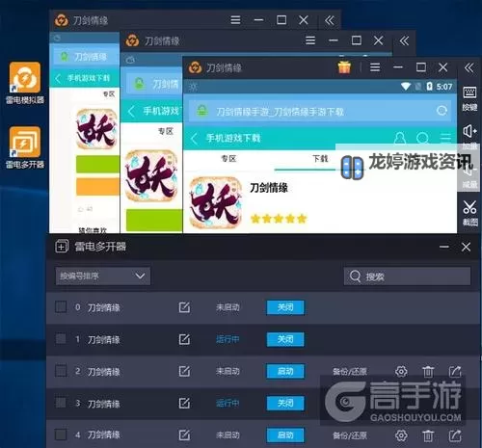
Task: Rename instance 4 with edit icon
Action: [x=184, y=435]
